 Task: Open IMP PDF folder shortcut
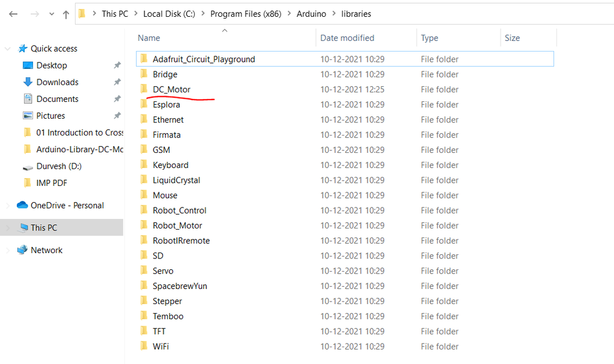[52, 183]
